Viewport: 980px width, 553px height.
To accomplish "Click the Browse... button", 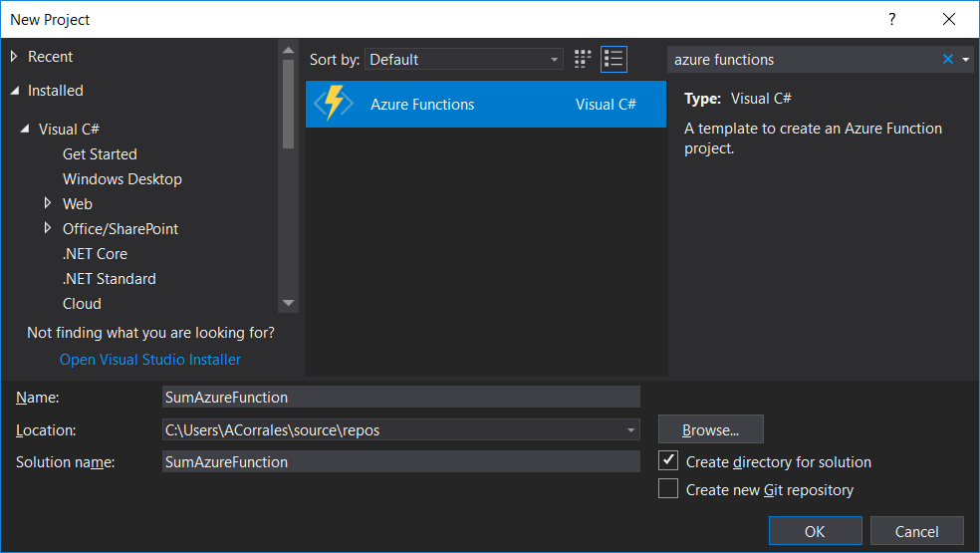I will point(711,429).
